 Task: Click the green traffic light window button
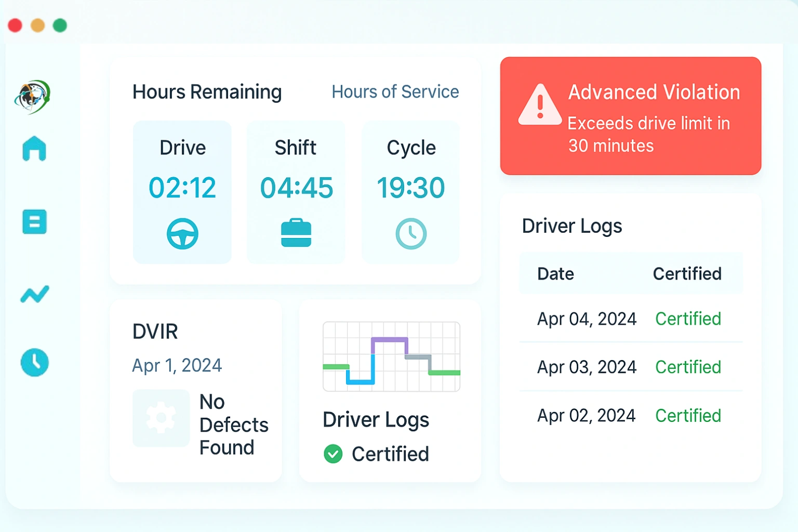(x=60, y=24)
